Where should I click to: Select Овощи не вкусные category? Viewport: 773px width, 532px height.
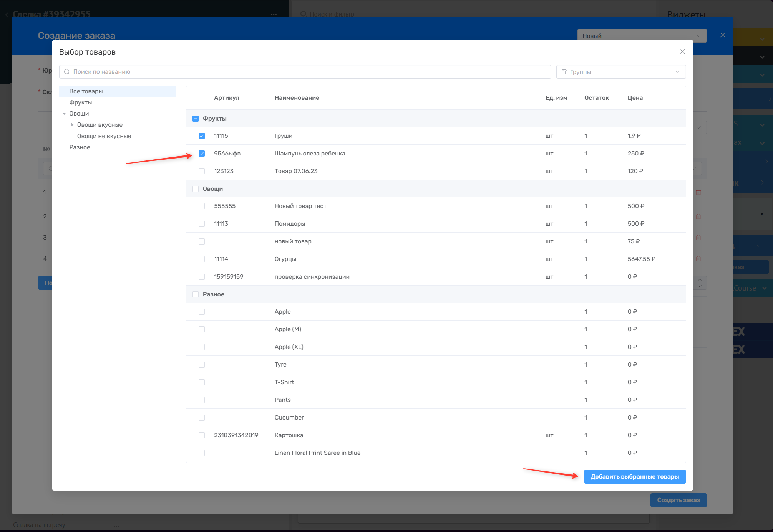pos(104,136)
